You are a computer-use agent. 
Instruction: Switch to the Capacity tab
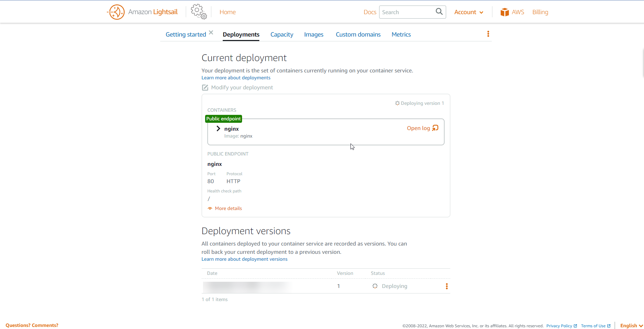click(x=282, y=34)
